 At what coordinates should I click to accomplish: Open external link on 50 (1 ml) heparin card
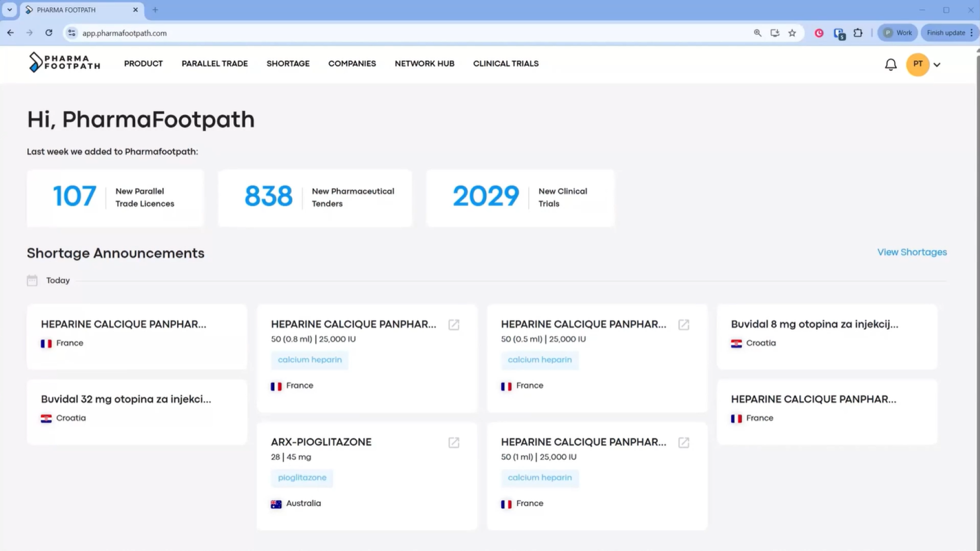(683, 442)
